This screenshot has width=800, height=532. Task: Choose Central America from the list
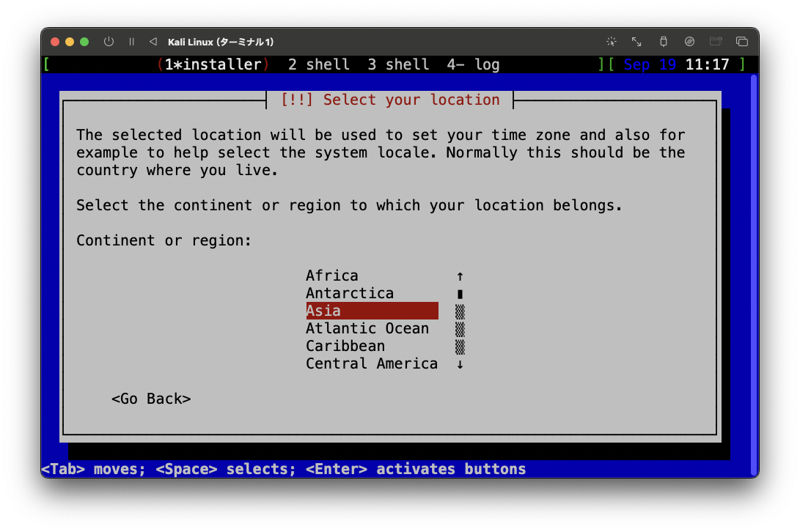click(x=372, y=363)
